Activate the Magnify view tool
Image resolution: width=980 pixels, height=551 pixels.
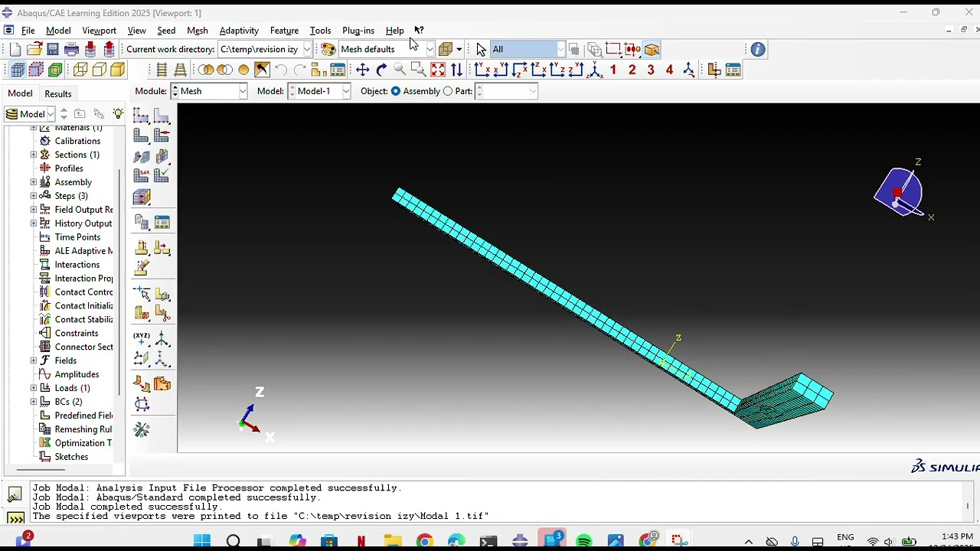[400, 70]
